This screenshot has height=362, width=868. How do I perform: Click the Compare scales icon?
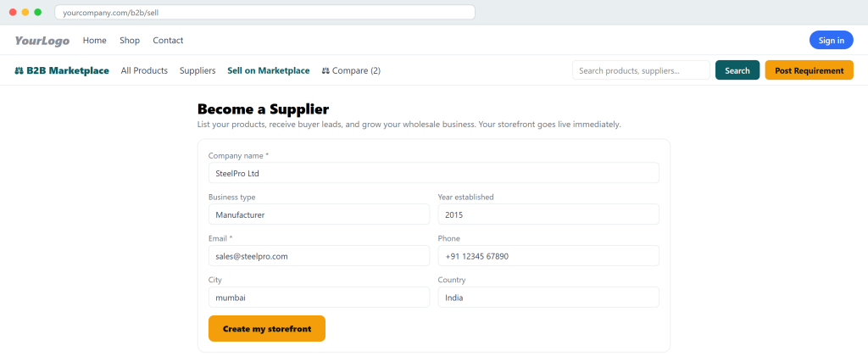325,71
